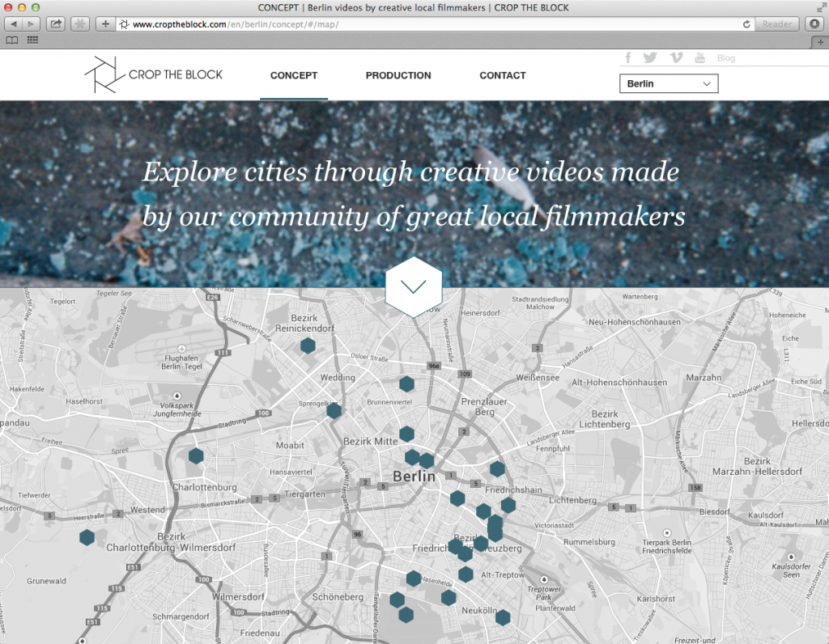Click the 'Schöneberg' map label

[338, 597]
